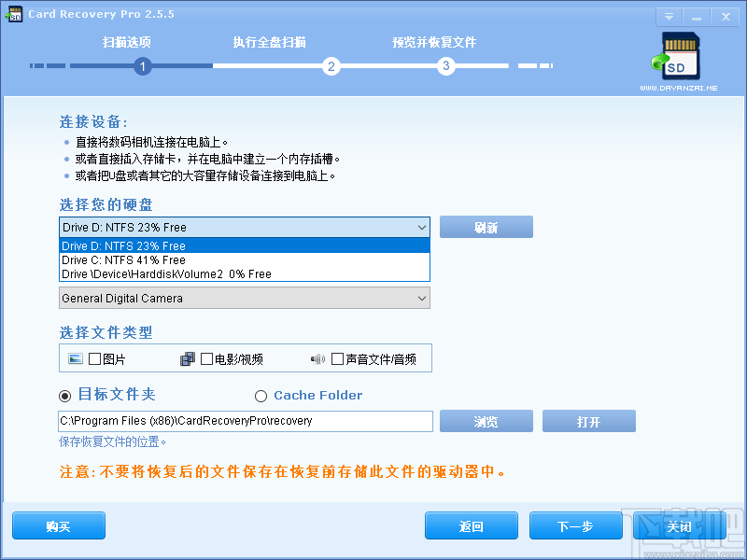Click the 刷新 refresh button
747x560 pixels.
click(x=486, y=227)
